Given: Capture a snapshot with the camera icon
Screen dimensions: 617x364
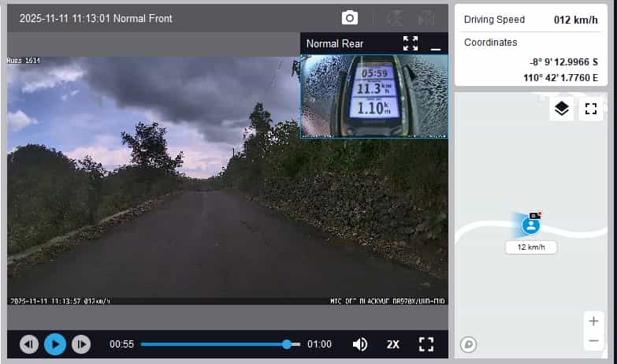Looking at the screenshot, I should point(349,17).
